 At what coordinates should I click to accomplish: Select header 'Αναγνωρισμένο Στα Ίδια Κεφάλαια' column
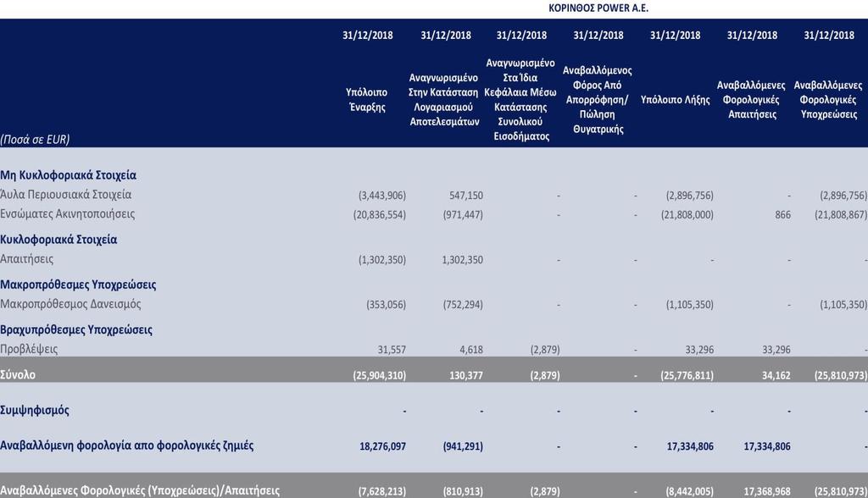[x=520, y=100]
